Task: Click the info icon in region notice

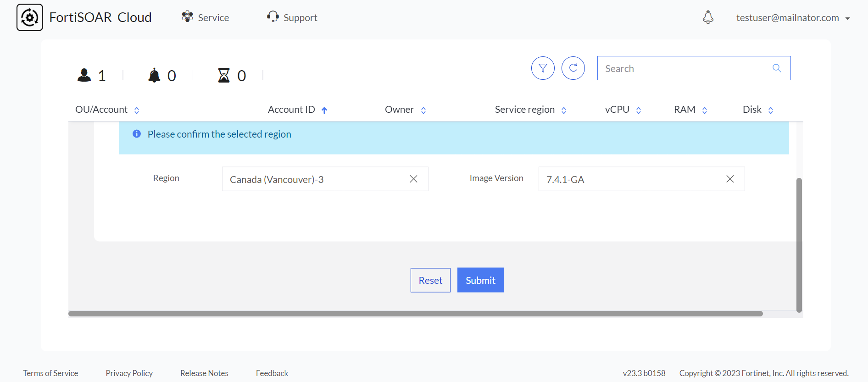Action: click(137, 134)
